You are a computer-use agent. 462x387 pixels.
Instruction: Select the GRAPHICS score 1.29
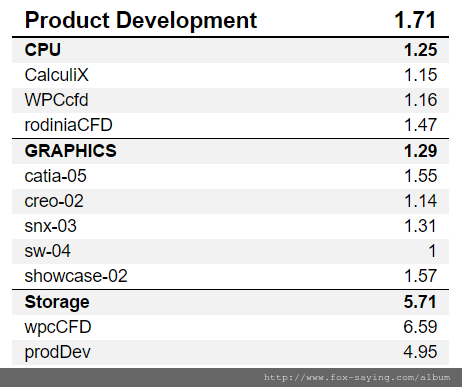click(x=420, y=151)
